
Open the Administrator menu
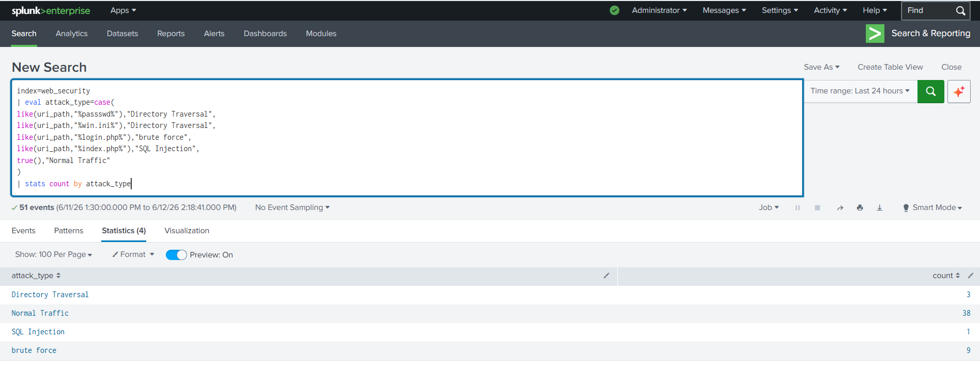pyautogui.click(x=659, y=10)
